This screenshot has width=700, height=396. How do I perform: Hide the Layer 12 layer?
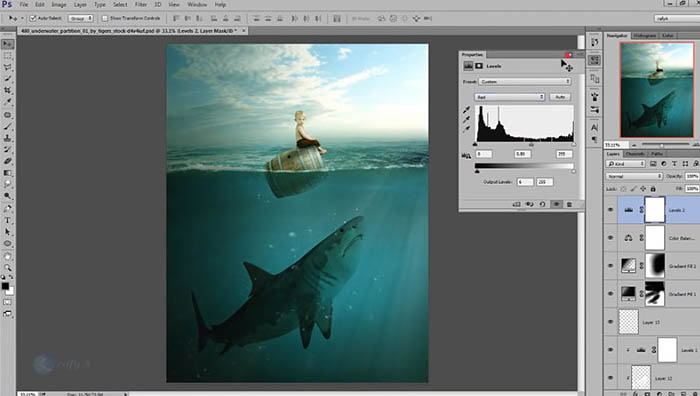[x=611, y=378]
